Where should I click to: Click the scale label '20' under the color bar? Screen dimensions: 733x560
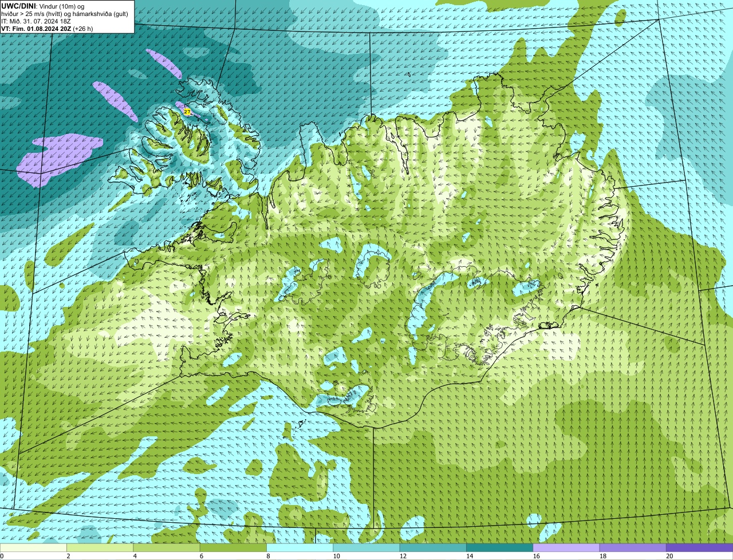(x=669, y=556)
